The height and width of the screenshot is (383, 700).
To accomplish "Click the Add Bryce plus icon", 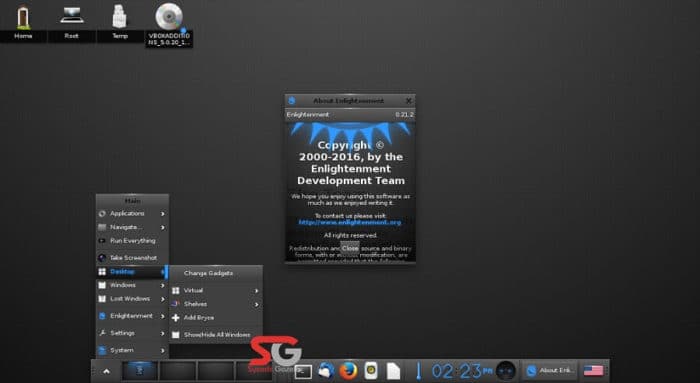I will [x=175, y=317].
